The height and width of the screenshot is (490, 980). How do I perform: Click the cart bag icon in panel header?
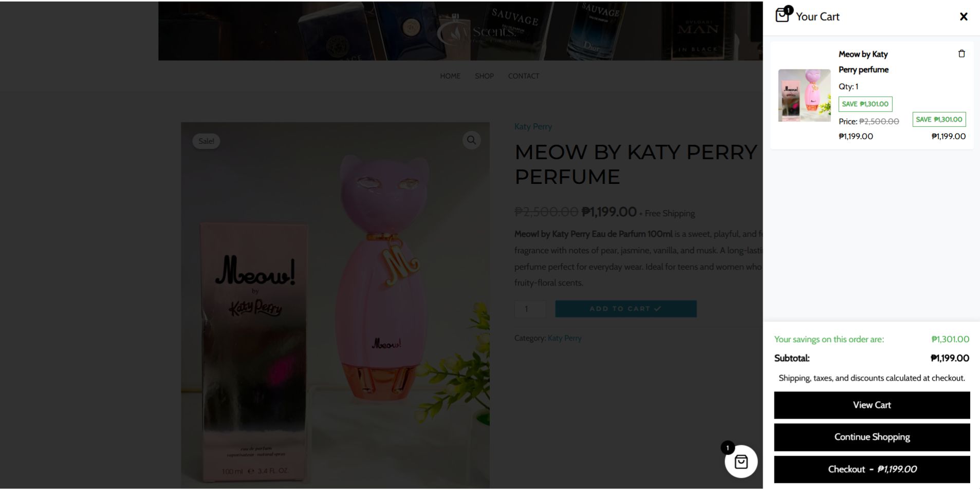783,15
